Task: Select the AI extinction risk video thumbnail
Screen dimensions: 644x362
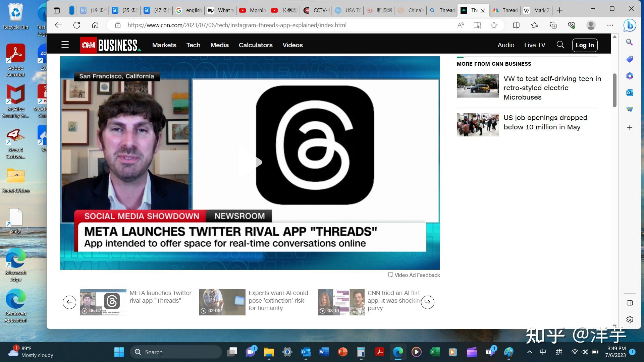Action: coord(222,302)
